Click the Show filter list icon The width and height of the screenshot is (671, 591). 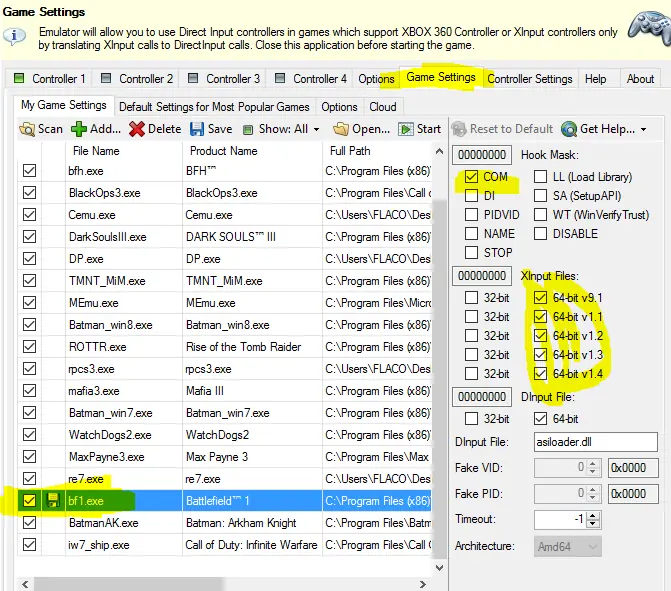coord(248,129)
